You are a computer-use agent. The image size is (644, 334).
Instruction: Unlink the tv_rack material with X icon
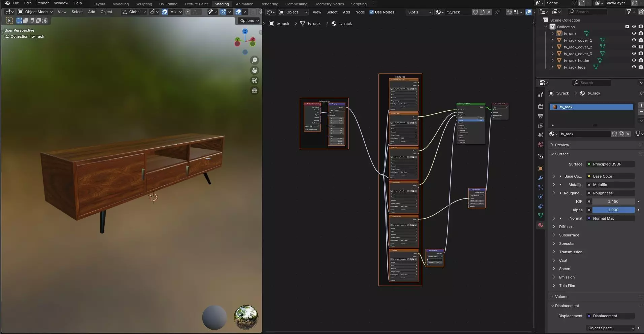tap(628, 134)
